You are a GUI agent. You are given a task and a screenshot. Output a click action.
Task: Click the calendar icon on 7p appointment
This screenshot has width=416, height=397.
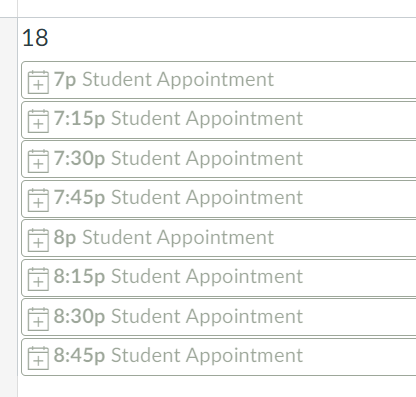pyautogui.click(x=38, y=82)
